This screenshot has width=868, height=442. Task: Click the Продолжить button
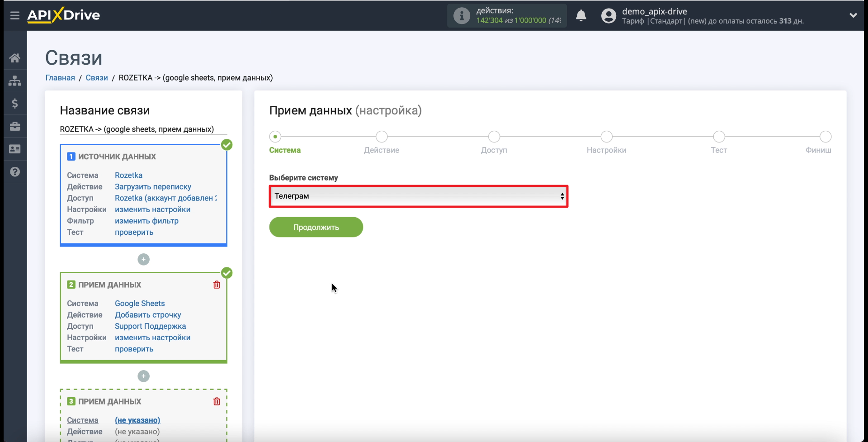(x=316, y=227)
